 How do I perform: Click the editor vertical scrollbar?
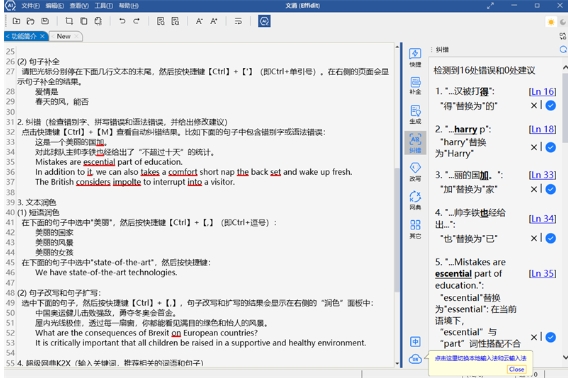[x=397, y=167]
